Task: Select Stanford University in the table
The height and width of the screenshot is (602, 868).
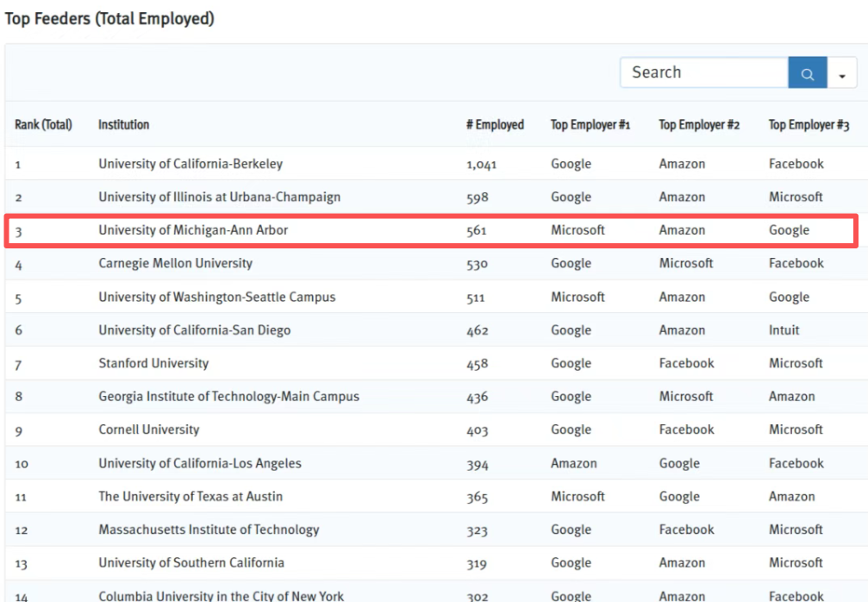Action: [153, 364]
